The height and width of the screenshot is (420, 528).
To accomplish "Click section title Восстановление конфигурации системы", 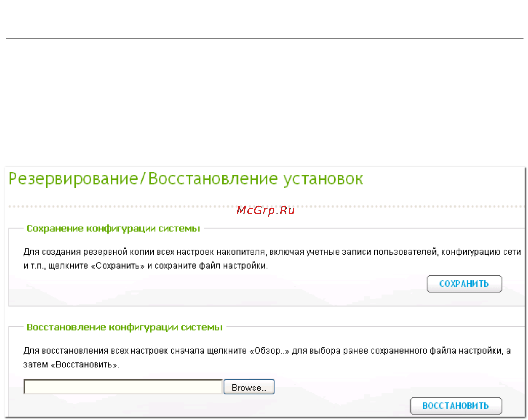I will [124, 327].
